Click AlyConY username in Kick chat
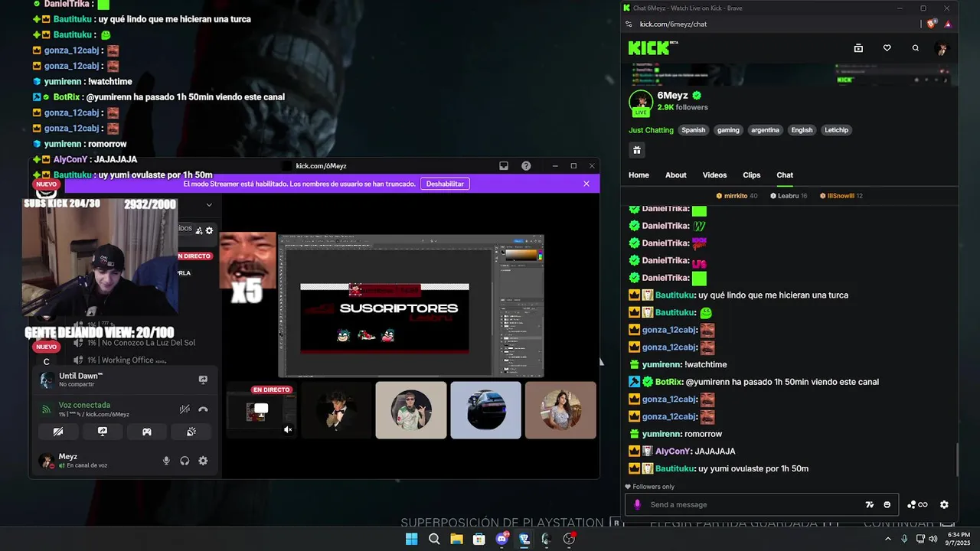This screenshot has height=551, width=980. (673, 452)
